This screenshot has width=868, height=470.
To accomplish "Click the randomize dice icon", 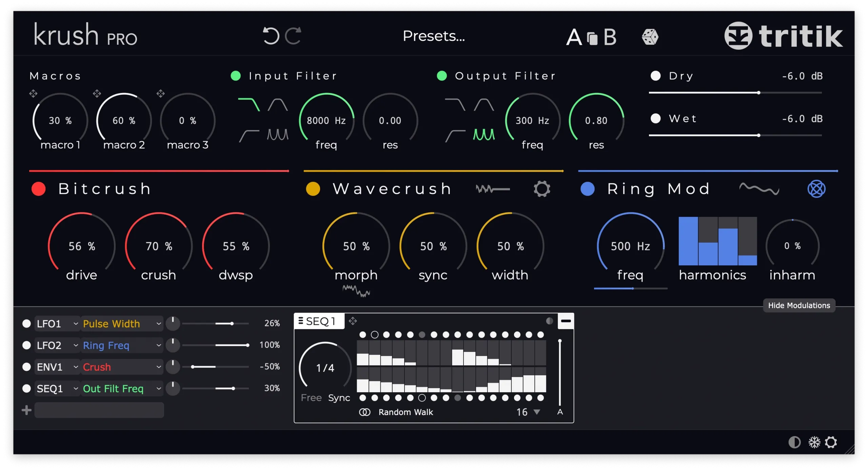I will coord(650,37).
